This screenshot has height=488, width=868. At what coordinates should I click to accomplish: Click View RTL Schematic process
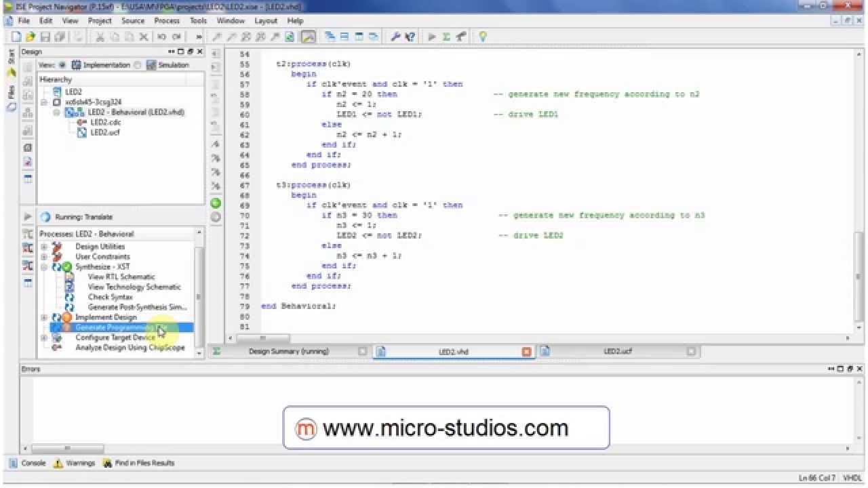[121, 277]
